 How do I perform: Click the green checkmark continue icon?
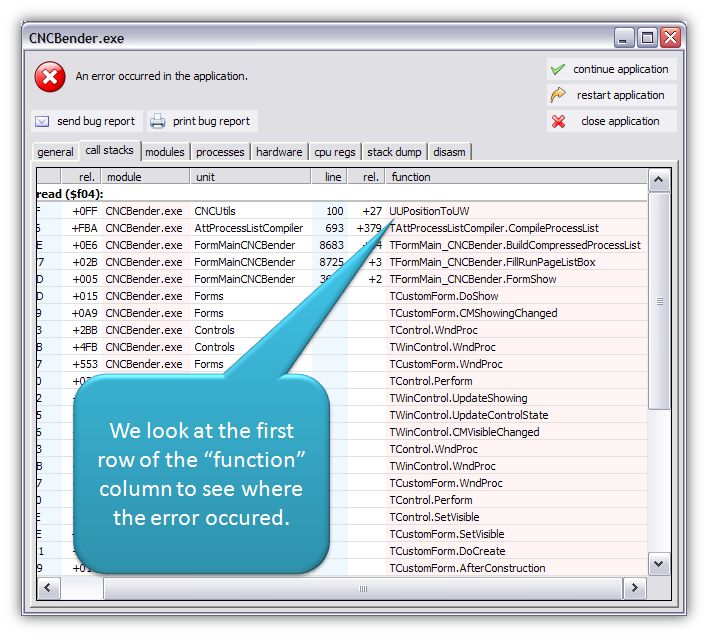click(558, 70)
